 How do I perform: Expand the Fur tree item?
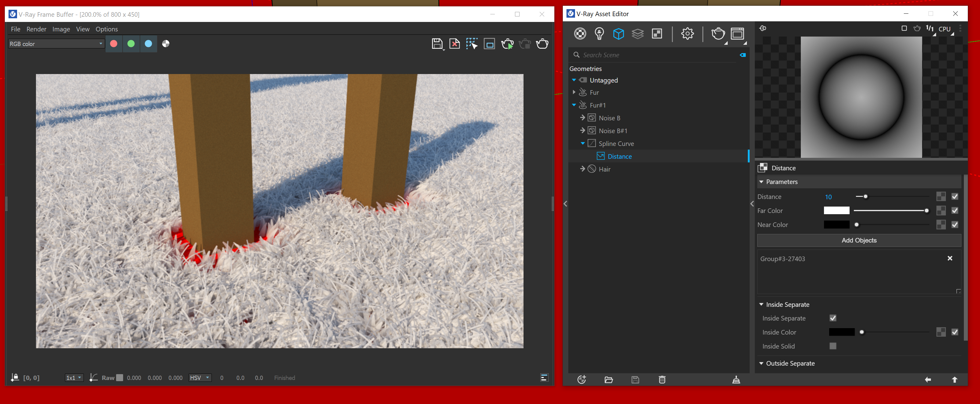coord(574,92)
